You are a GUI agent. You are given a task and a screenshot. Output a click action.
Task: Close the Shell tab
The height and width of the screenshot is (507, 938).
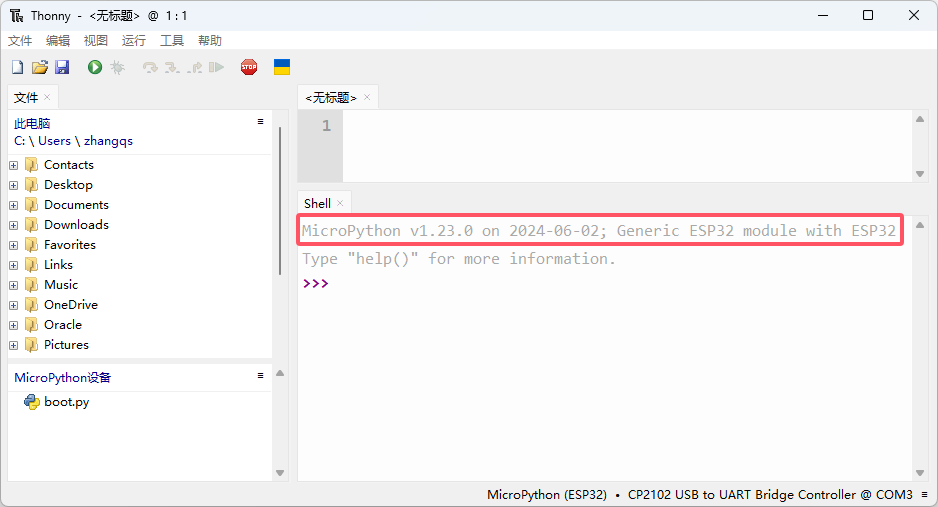pos(340,203)
